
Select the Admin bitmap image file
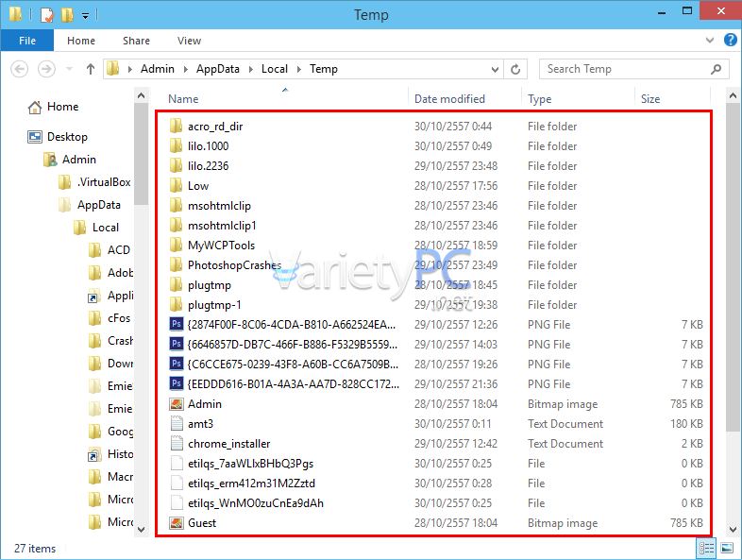coord(195,404)
